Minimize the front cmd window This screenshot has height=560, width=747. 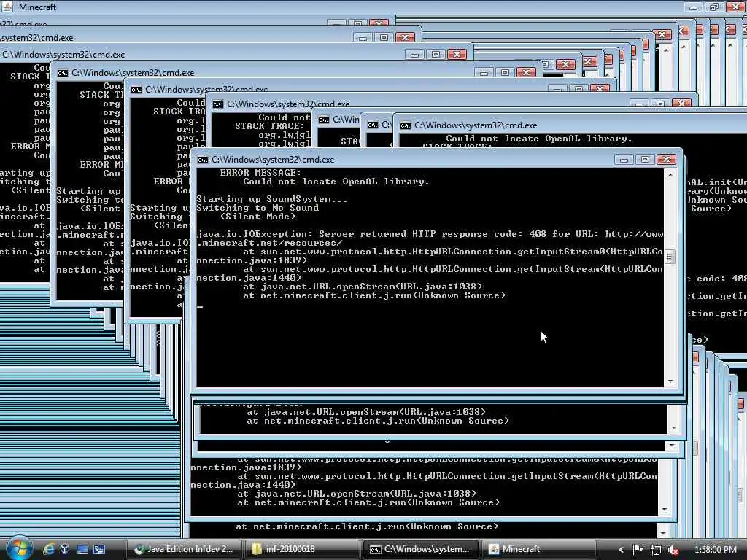624,160
